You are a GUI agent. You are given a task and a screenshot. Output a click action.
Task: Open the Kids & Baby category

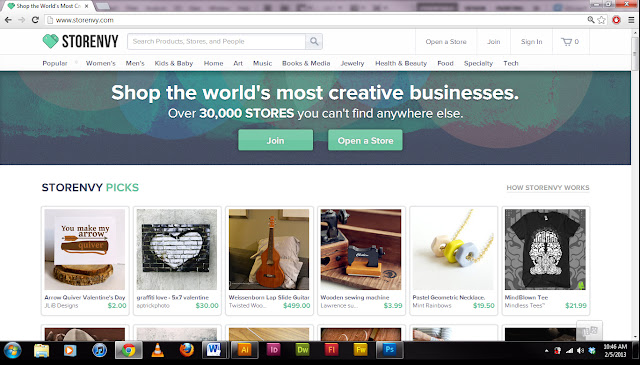[174, 63]
